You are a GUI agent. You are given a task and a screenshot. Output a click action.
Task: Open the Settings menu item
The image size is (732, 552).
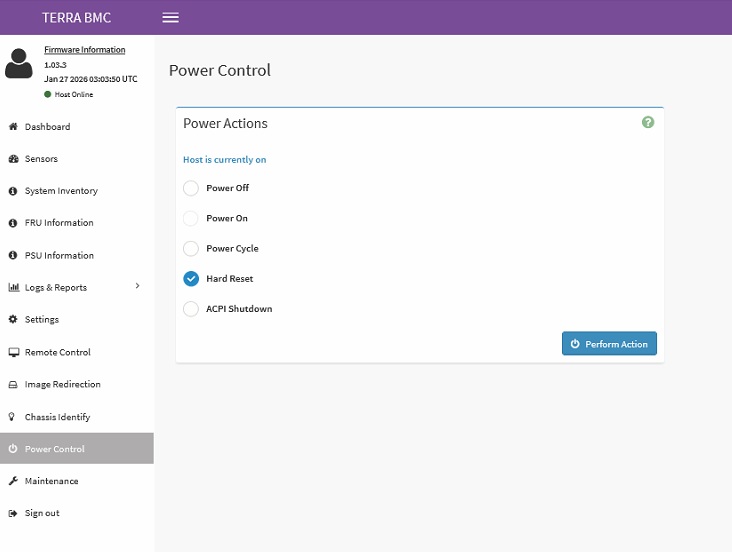(x=77, y=319)
